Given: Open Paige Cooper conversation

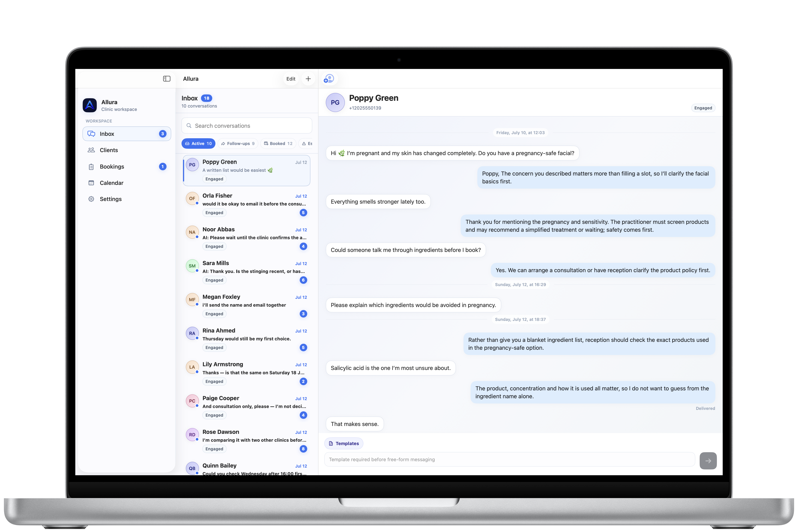Looking at the screenshot, I should [247, 406].
